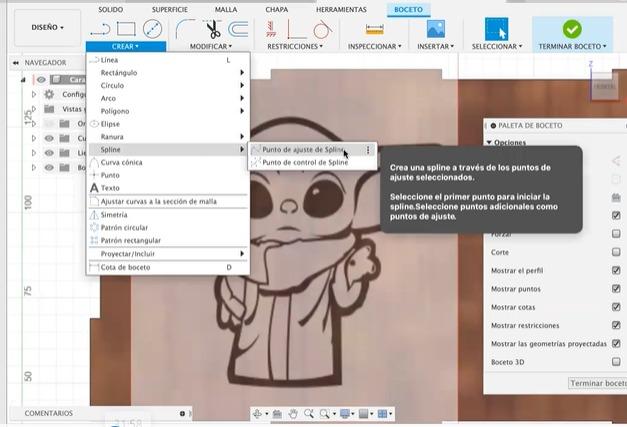Apply horizontal/vertical constraint icon

pos(271,29)
